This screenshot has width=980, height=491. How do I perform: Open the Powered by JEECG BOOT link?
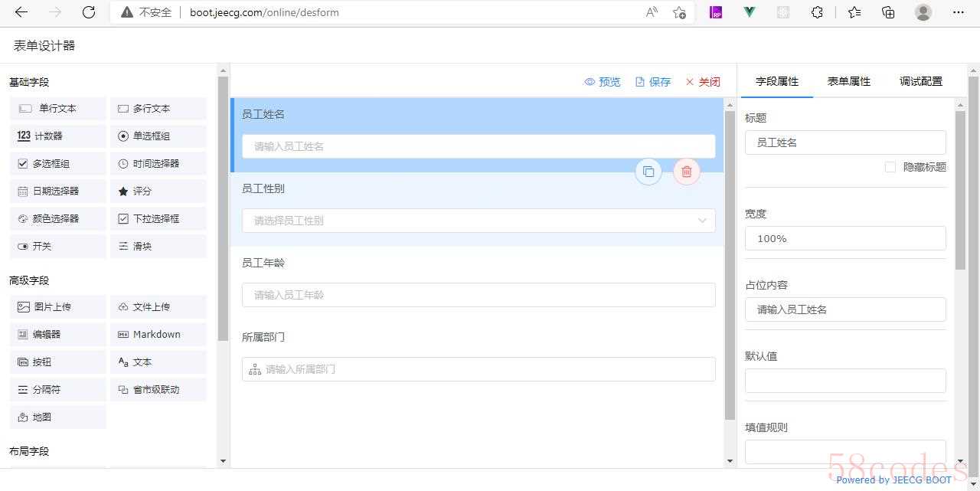click(x=893, y=480)
